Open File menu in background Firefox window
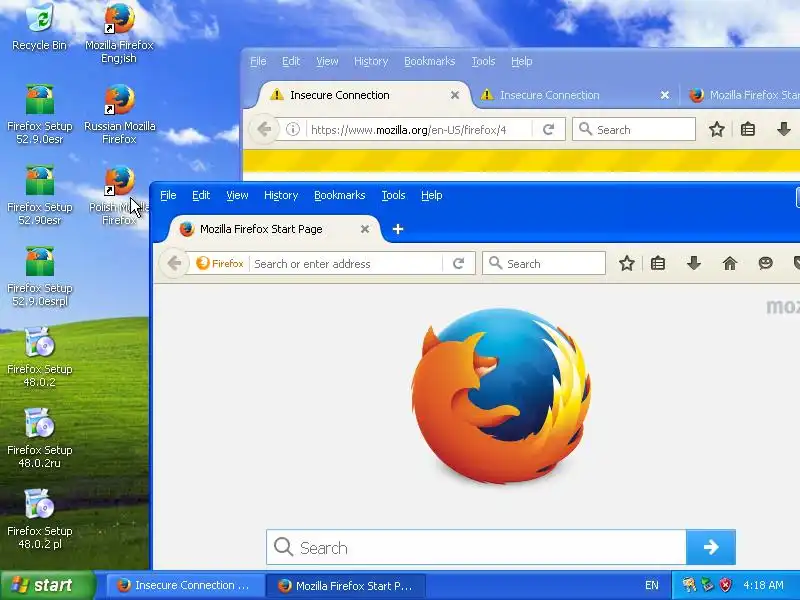The width and height of the screenshot is (800, 600). point(258,61)
